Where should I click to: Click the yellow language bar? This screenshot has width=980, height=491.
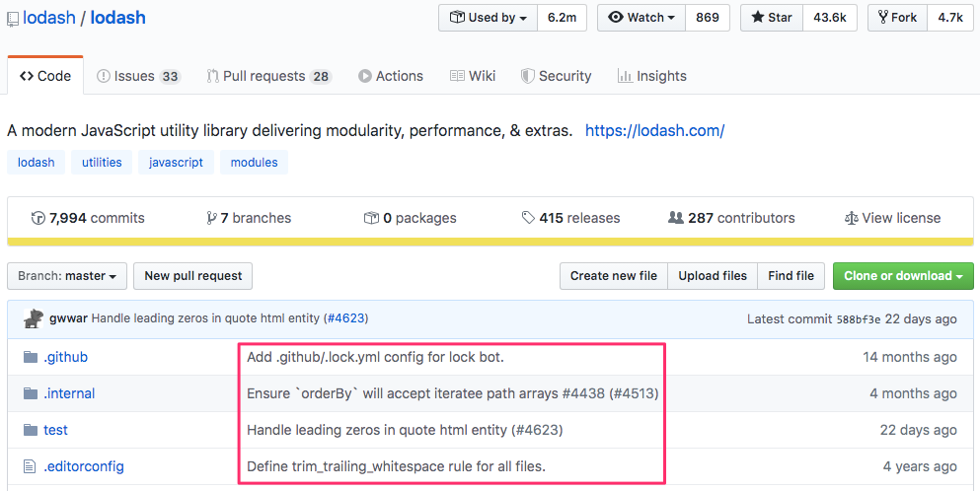pos(490,242)
